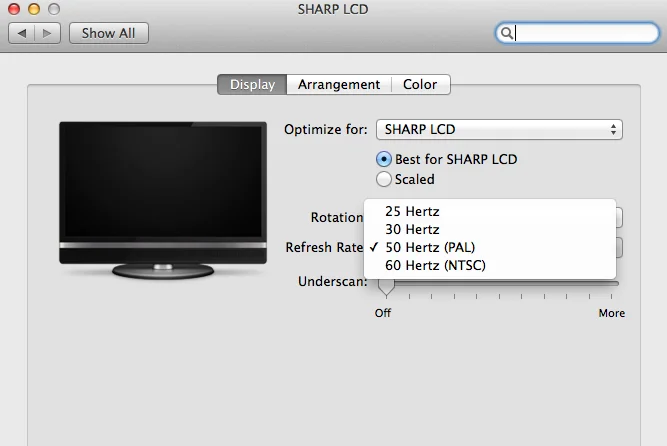Click the "Optimize for:" label

point(326,129)
